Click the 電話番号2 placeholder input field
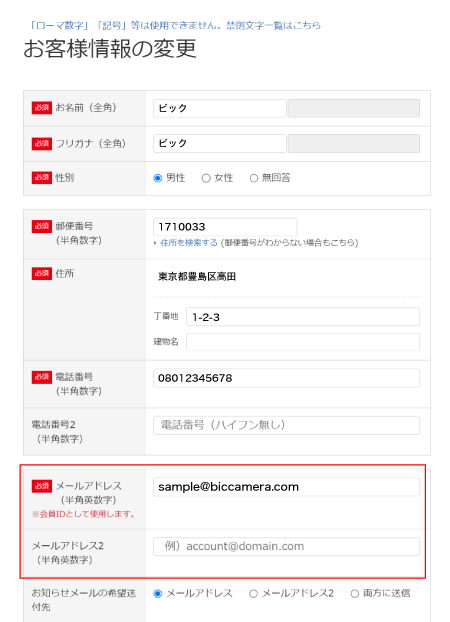Image resolution: width=450 pixels, height=622 pixels. (287, 425)
